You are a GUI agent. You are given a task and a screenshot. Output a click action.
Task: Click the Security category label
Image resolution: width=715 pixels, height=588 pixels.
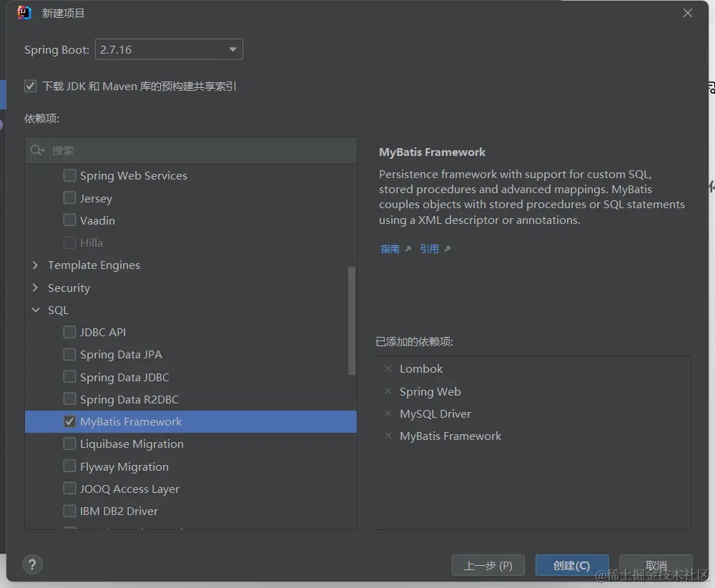[x=69, y=288]
